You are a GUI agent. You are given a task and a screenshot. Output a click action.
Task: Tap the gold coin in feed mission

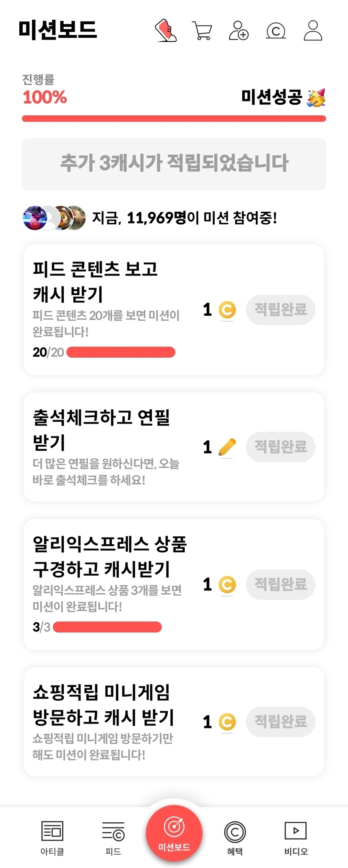tap(227, 310)
